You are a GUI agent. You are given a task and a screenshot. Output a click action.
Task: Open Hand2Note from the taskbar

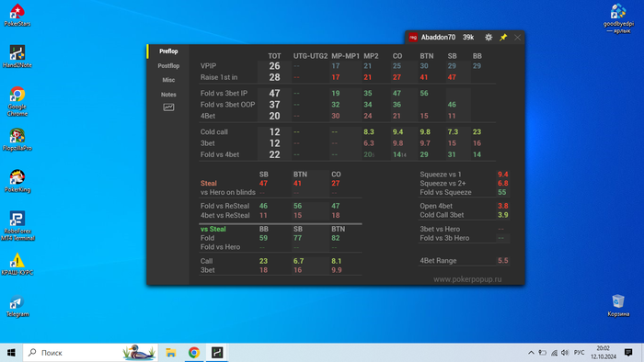click(x=217, y=353)
